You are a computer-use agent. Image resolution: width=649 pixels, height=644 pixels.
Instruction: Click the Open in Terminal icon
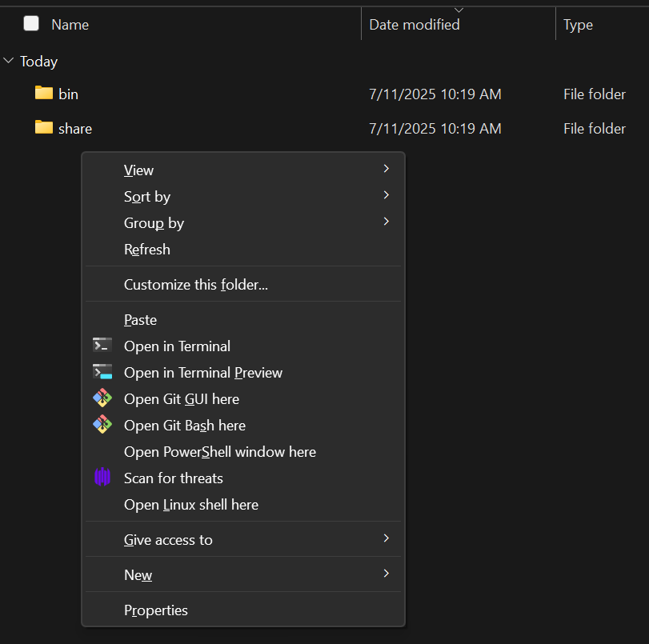102,346
